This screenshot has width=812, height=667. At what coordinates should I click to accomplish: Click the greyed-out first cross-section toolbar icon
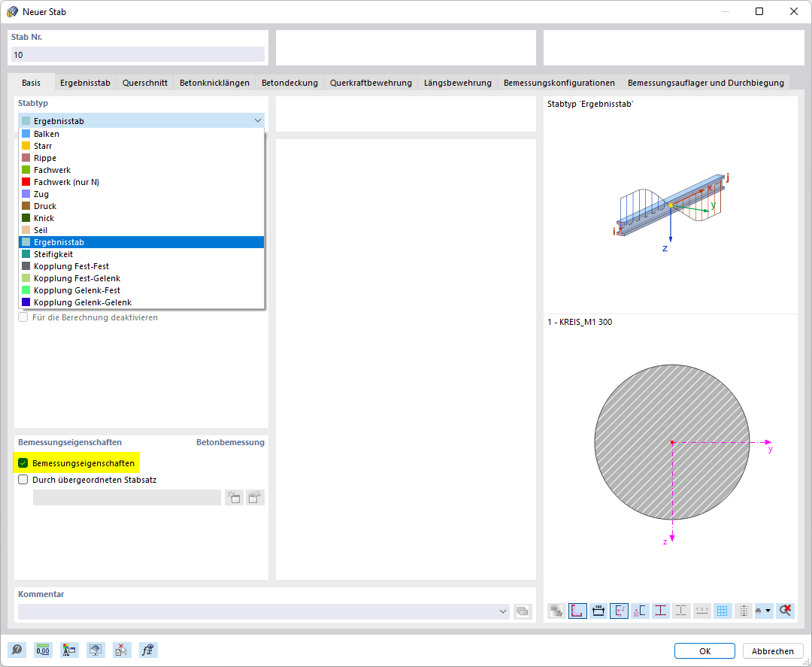[556, 611]
